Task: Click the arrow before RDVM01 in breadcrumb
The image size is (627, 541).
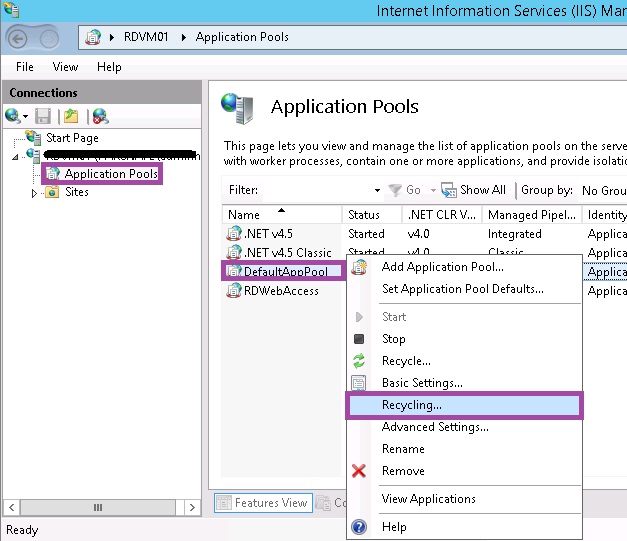Action: click(112, 38)
